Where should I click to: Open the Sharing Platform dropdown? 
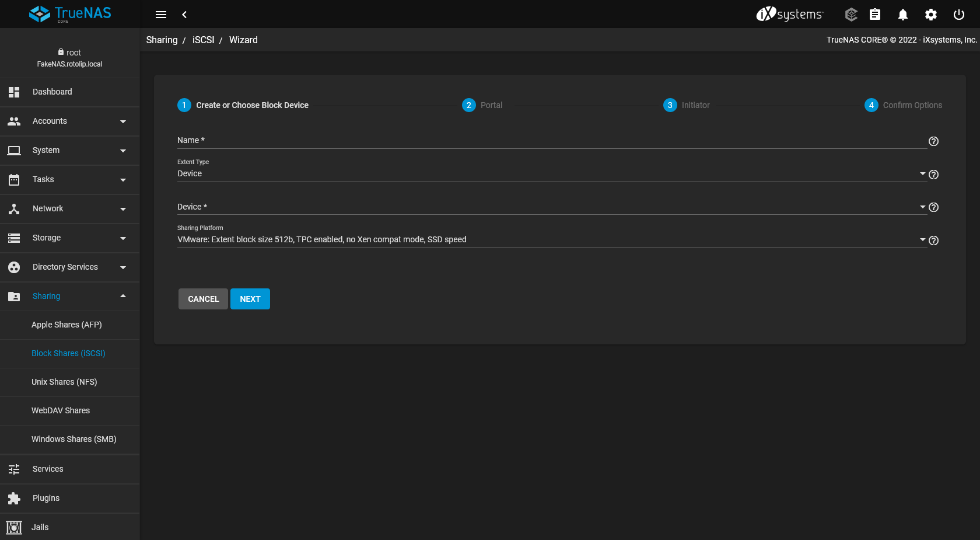pos(922,239)
